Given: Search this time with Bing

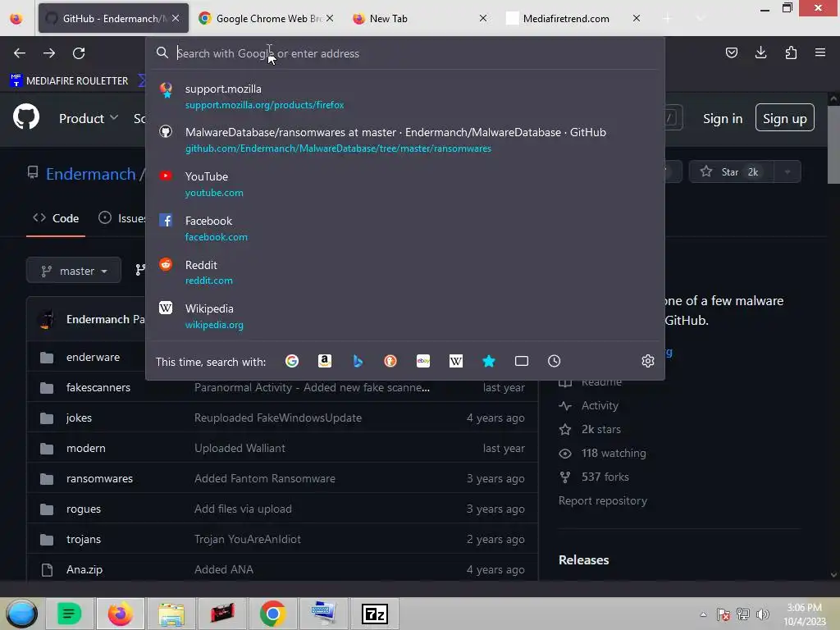Looking at the screenshot, I should click(358, 361).
